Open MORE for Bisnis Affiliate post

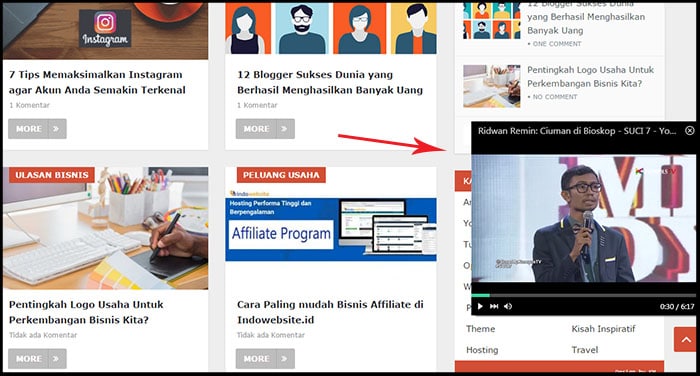pos(265,359)
